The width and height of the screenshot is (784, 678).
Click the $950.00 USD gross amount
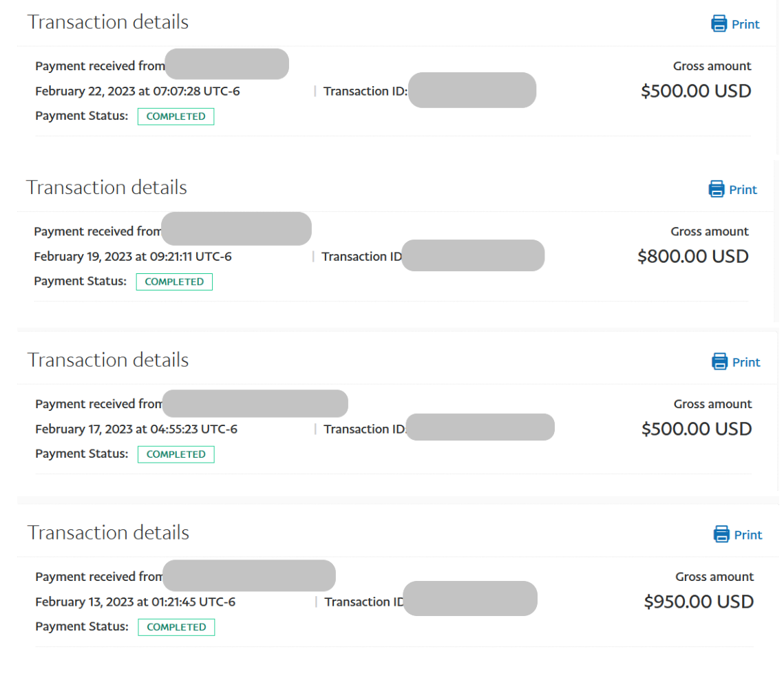click(x=699, y=602)
